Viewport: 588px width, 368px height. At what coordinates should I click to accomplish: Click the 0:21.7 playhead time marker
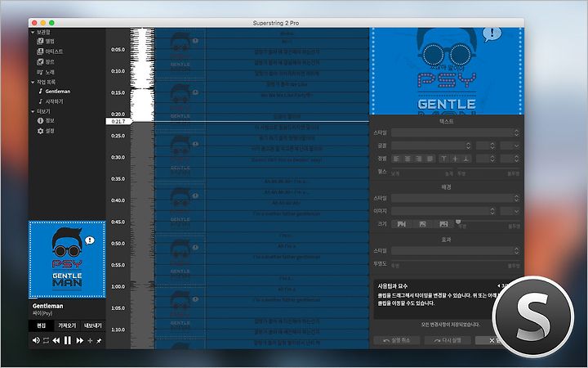tap(118, 121)
